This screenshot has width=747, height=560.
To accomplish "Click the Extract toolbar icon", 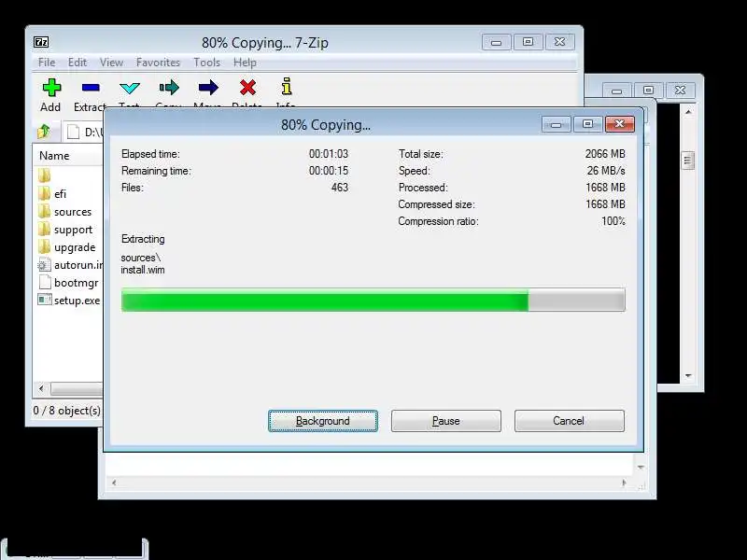I will coord(91,88).
